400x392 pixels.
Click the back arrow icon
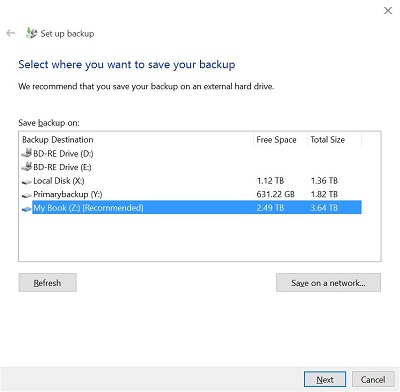pos(11,33)
